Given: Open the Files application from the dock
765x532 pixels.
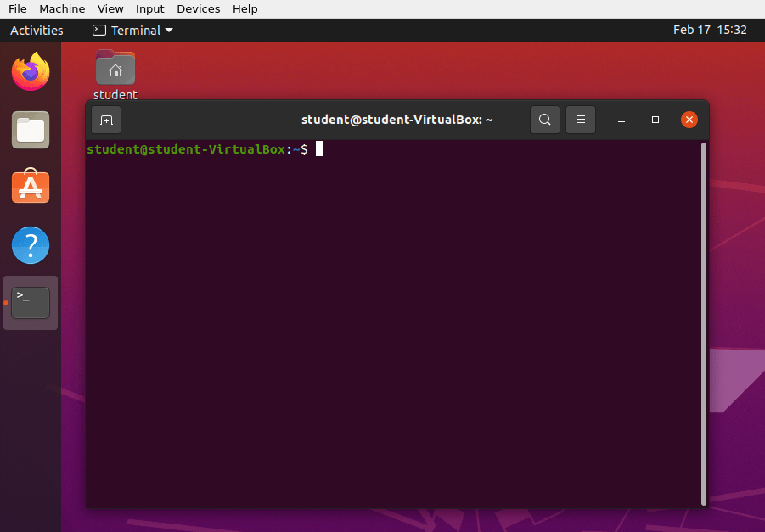Looking at the screenshot, I should pos(30,130).
